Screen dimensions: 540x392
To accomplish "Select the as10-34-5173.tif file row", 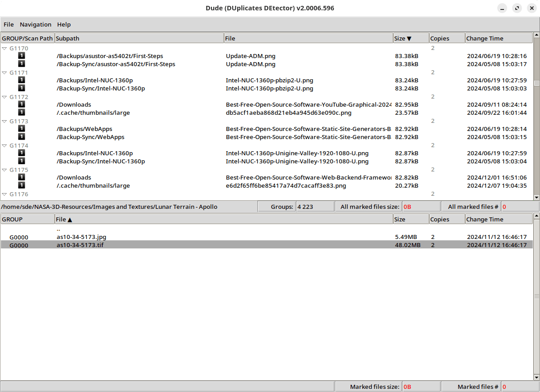I will (266, 245).
